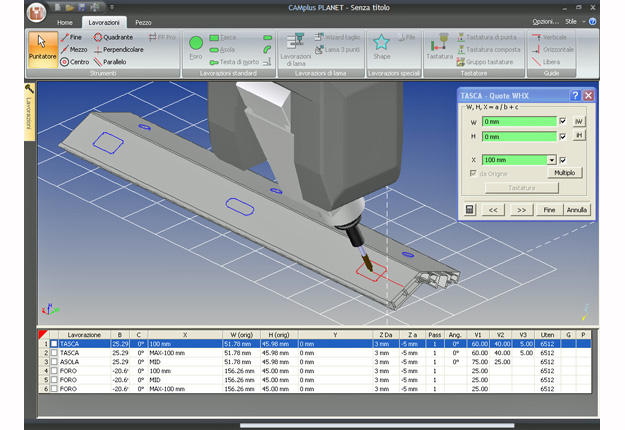The width and height of the screenshot is (625, 430).
Task: Expand the Lavorazioni side panel tab
Action: pos(29,112)
